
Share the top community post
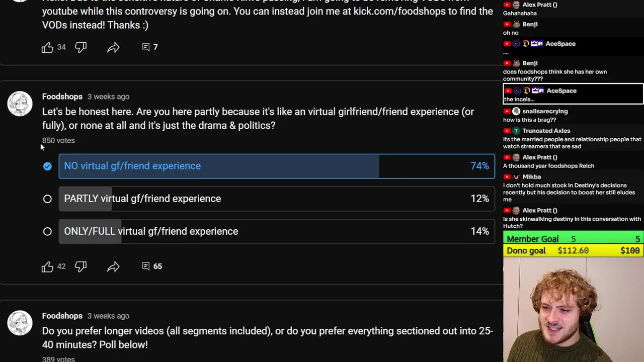pyautogui.click(x=113, y=47)
